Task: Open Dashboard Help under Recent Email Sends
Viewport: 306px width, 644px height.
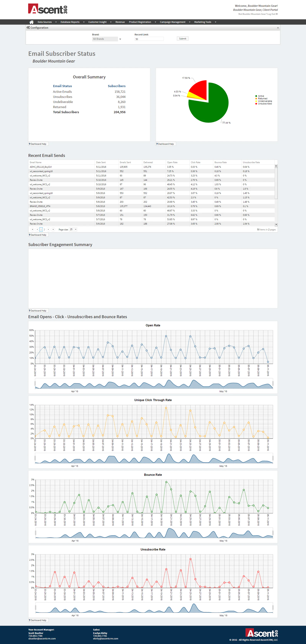Action: (x=38, y=235)
